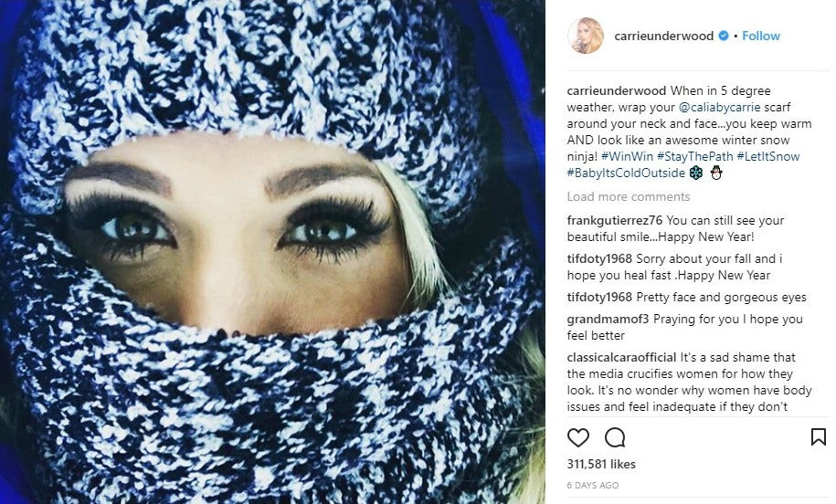Open the #StayThePath hashtag
Image resolution: width=836 pixels, height=504 pixels.
(694, 157)
